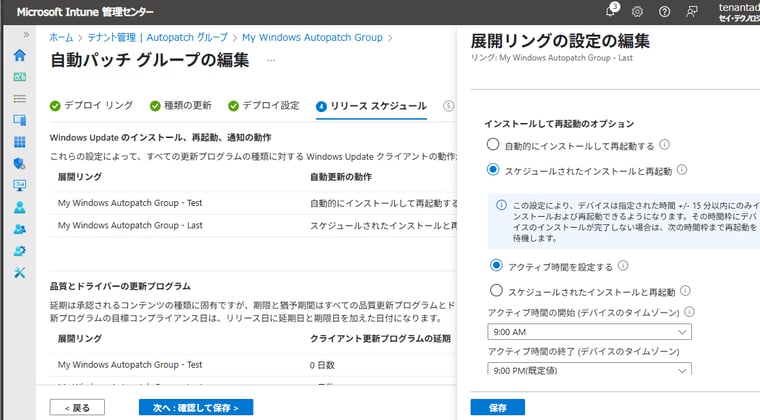Screen dimensions: 760x420
Task: Go to the デプロイ リング step tab
Action: pos(91,106)
